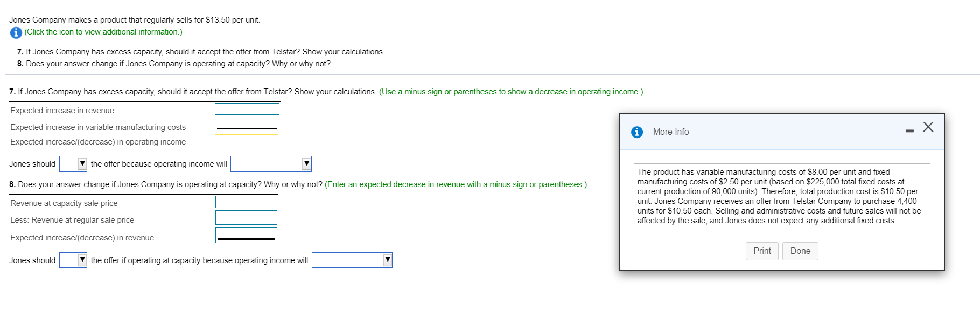Select the Expected increase in revenue input field
Image resolution: width=980 pixels, height=330 pixels.
[247, 108]
